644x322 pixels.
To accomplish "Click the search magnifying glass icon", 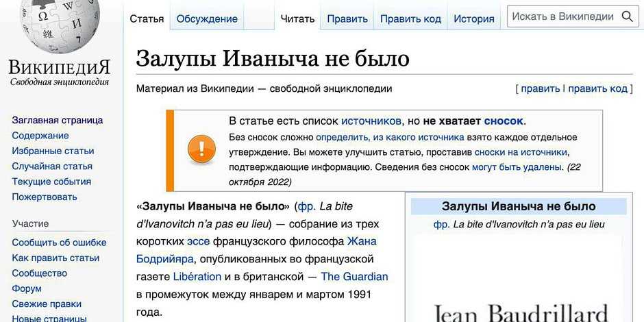I will tap(627, 17).
